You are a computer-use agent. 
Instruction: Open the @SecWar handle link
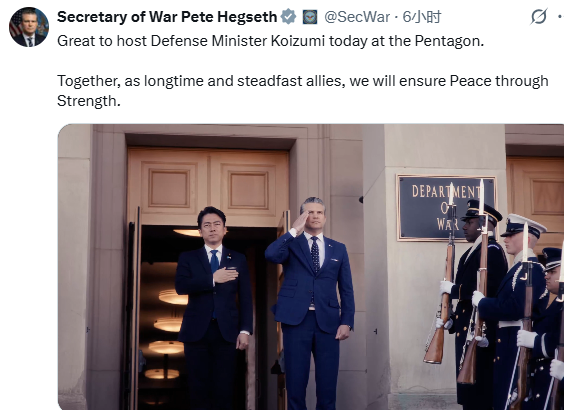tap(357, 17)
